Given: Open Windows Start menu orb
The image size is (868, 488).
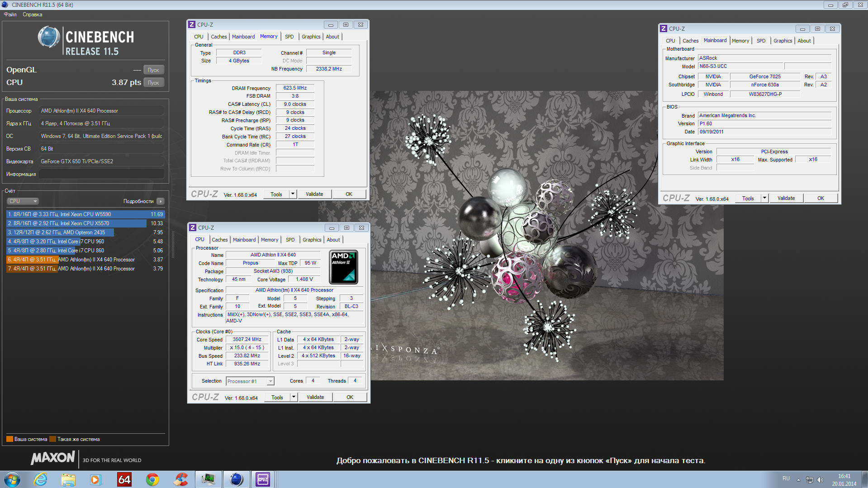Looking at the screenshot, I should tap(12, 479).
